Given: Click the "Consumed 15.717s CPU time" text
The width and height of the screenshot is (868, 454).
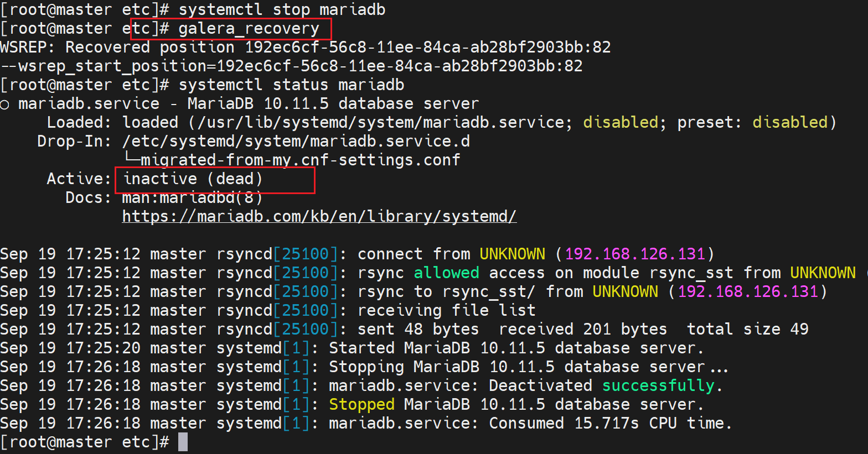Looking at the screenshot, I should point(610,423).
